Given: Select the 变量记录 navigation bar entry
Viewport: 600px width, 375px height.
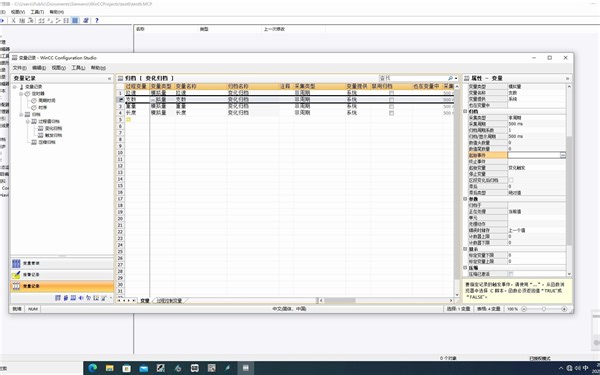Looking at the screenshot, I should pos(62,286).
